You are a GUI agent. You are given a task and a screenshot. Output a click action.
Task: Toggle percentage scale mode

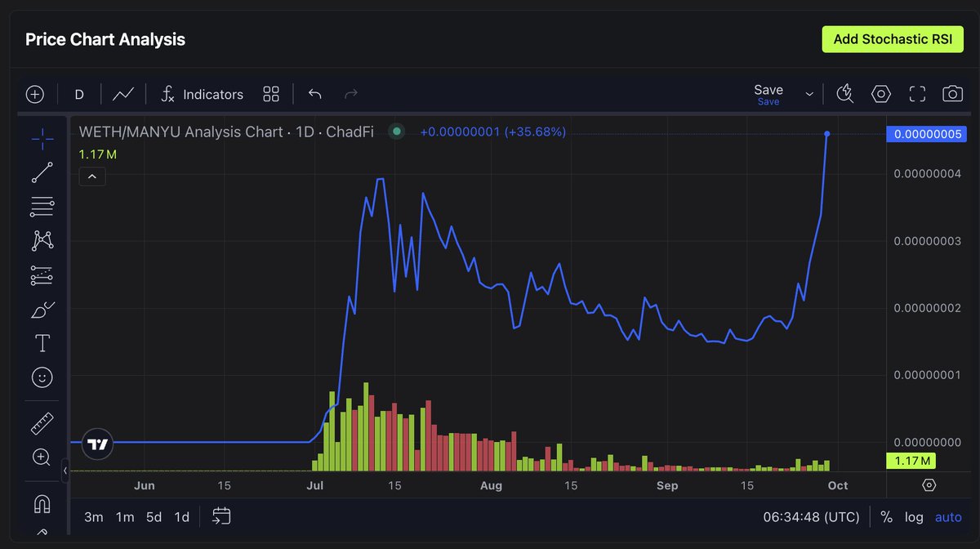coord(886,516)
